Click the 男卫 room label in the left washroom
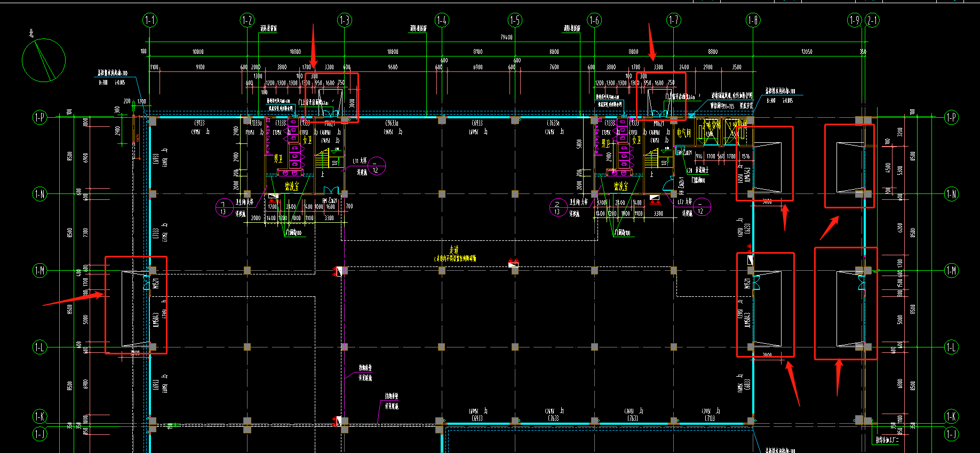The width and height of the screenshot is (980, 453). pos(278,158)
